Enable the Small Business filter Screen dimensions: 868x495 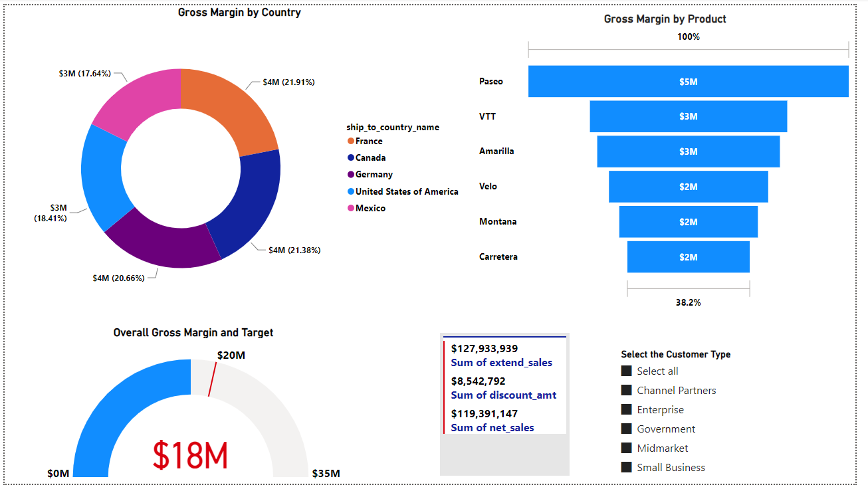pos(625,467)
